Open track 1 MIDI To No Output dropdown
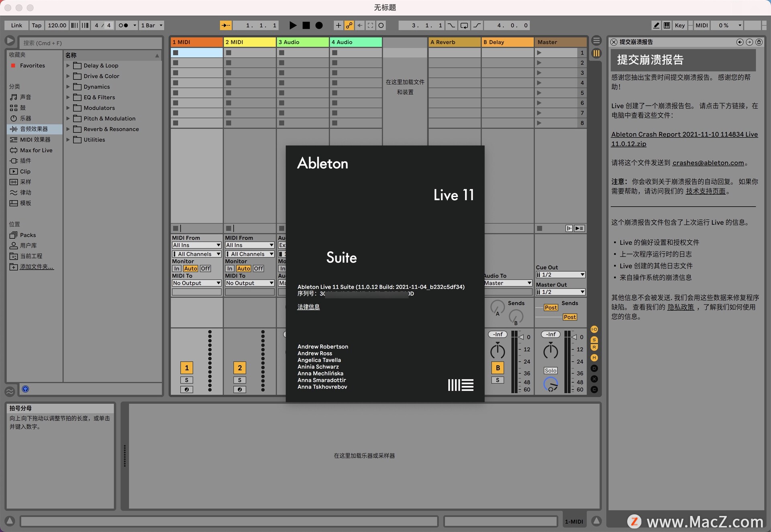 pos(197,283)
